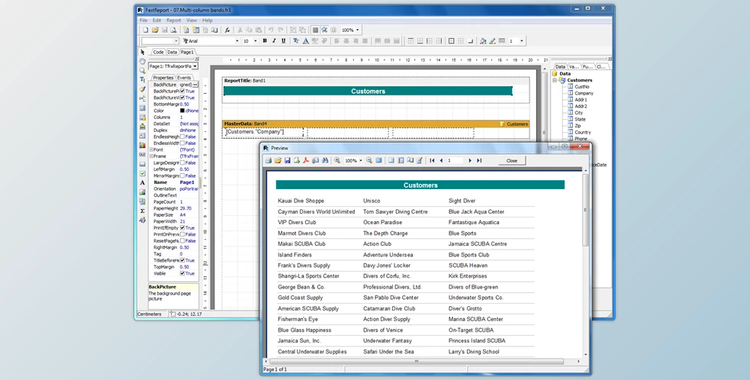The height and width of the screenshot is (380, 750).
Task: Collapse the Customers node in the Data tree
Action: tap(555, 80)
